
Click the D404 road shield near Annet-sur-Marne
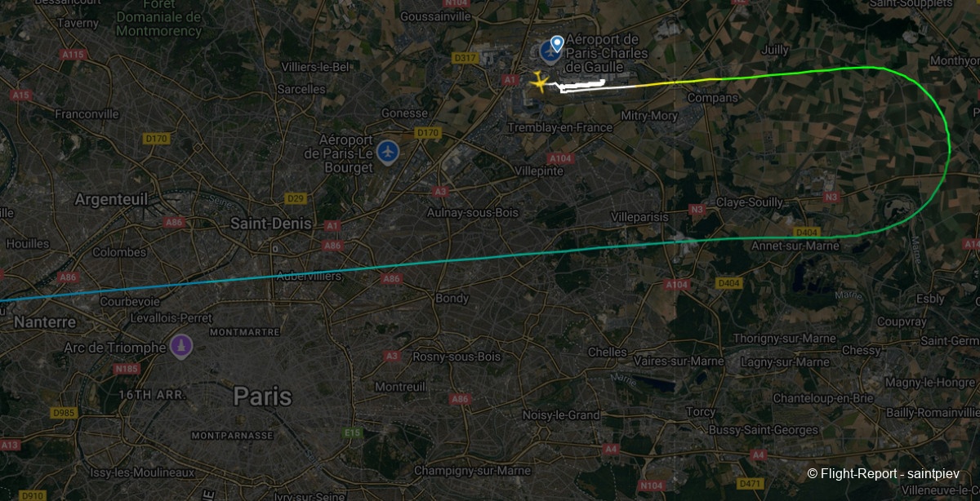coord(806,232)
